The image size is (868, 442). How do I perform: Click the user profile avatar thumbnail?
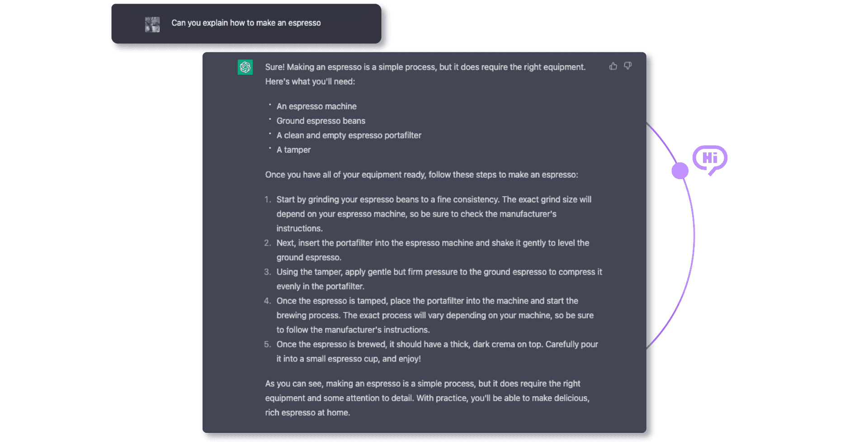[x=152, y=24]
